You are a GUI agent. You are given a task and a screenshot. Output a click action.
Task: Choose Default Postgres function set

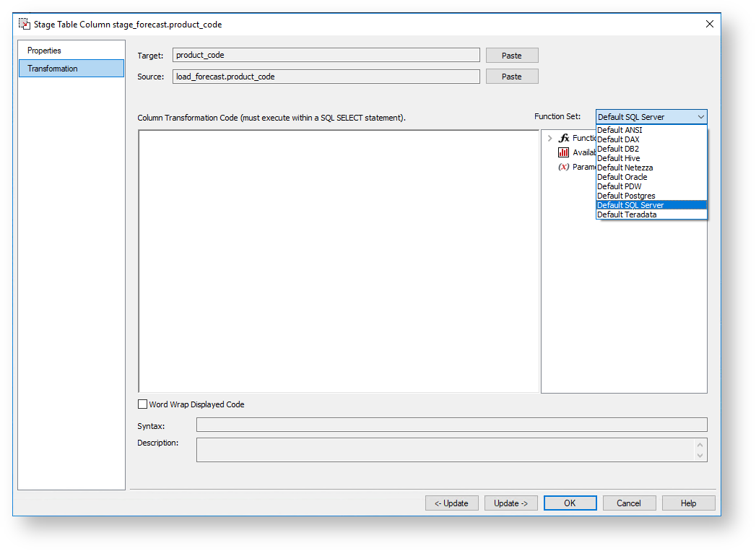[x=651, y=196]
